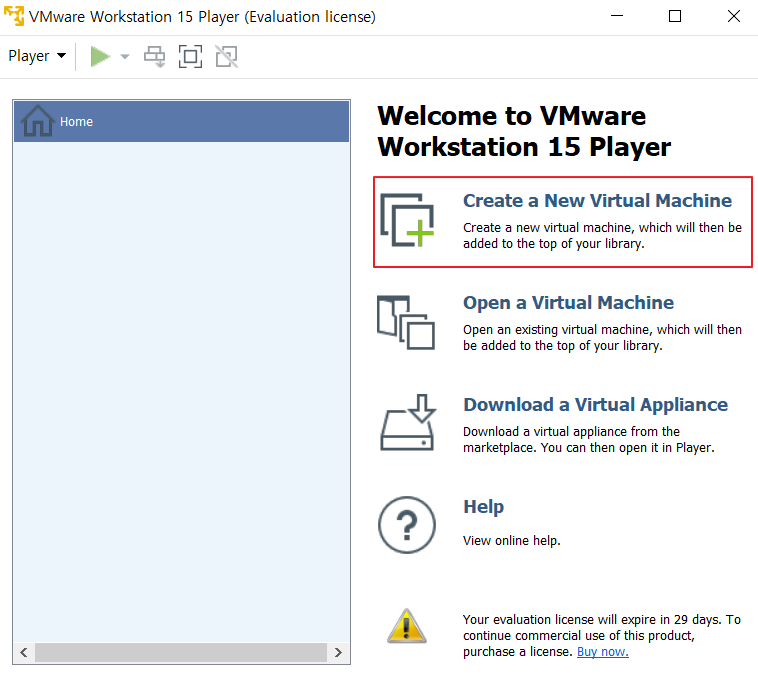This screenshot has width=758, height=681.
Task: Click 'View online help.' text
Action: click(x=511, y=540)
